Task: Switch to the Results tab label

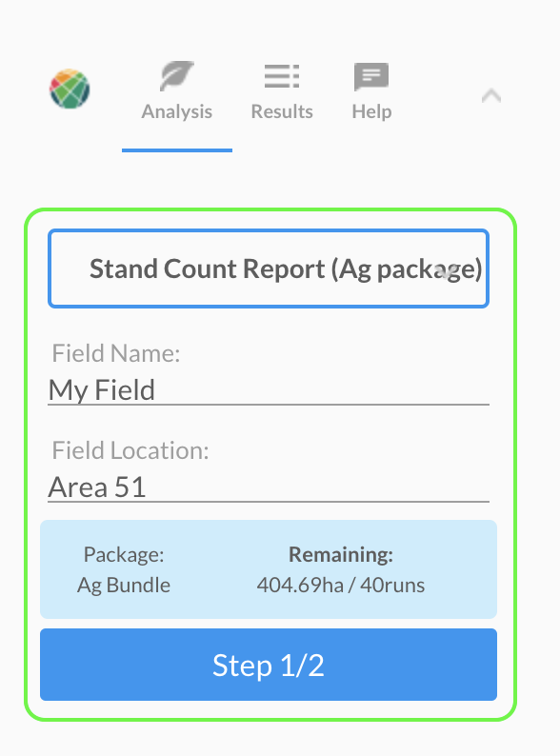Action: pos(282,111)
